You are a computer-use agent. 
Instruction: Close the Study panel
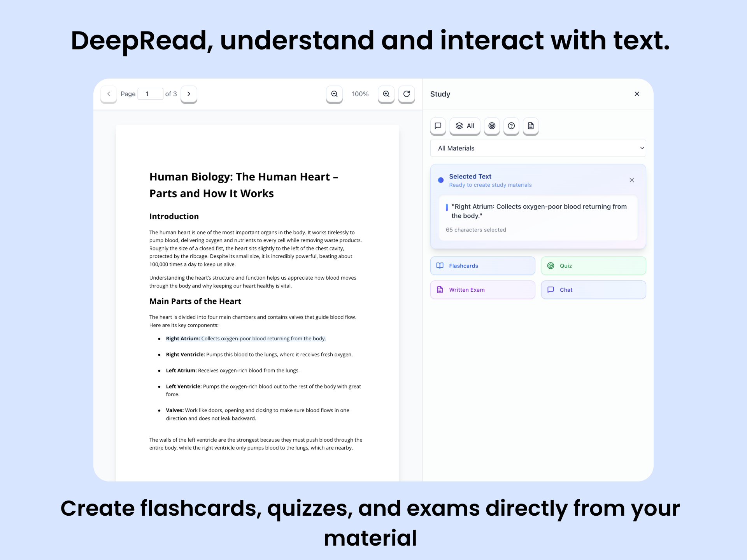637,94
